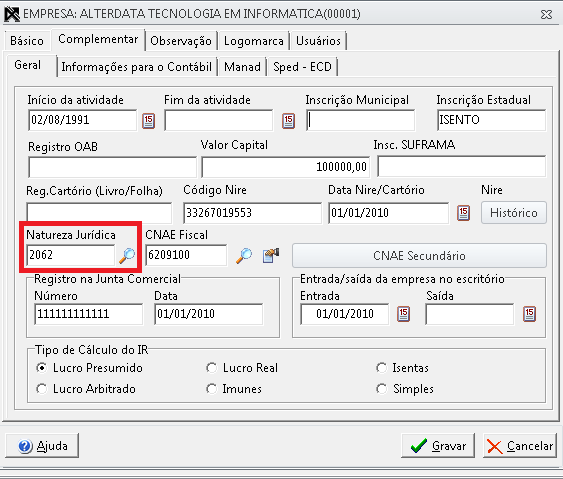The height and width of the screenshot is (479, 563).
Task: Click the Fim da atividade field
Action: coord(219,120)
